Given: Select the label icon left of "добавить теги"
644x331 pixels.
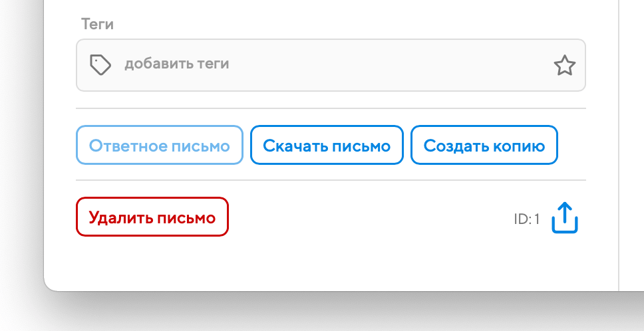Looking at the screenshot, I should tap(100, 64).
